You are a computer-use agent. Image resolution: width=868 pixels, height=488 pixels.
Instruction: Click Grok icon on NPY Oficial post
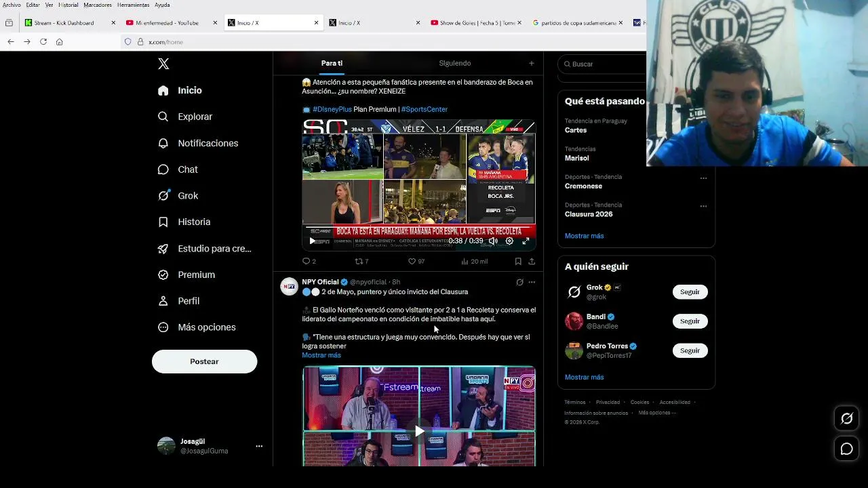[x=519, y=282]
